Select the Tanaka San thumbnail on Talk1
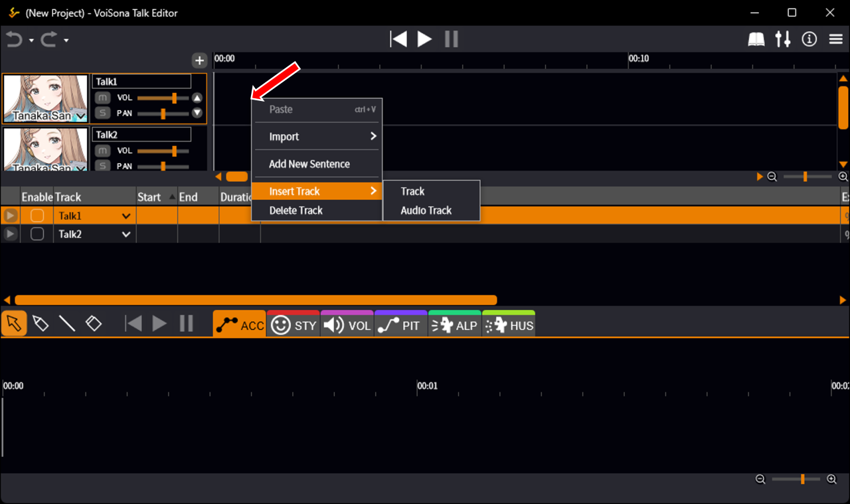Image resolution: width=850 pixels, height=504 pixels. (x=46, y=98)
